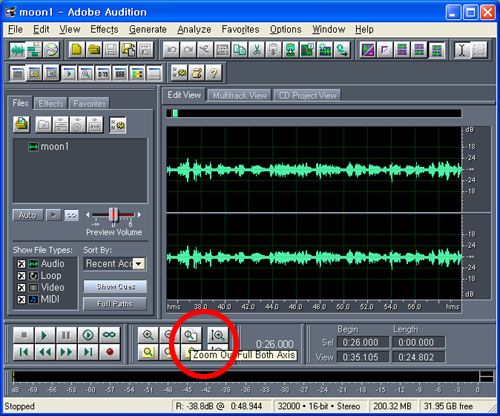The height and width of the screenshot is (416, 500).
Task: Open the Options menu
Action: 286,29
